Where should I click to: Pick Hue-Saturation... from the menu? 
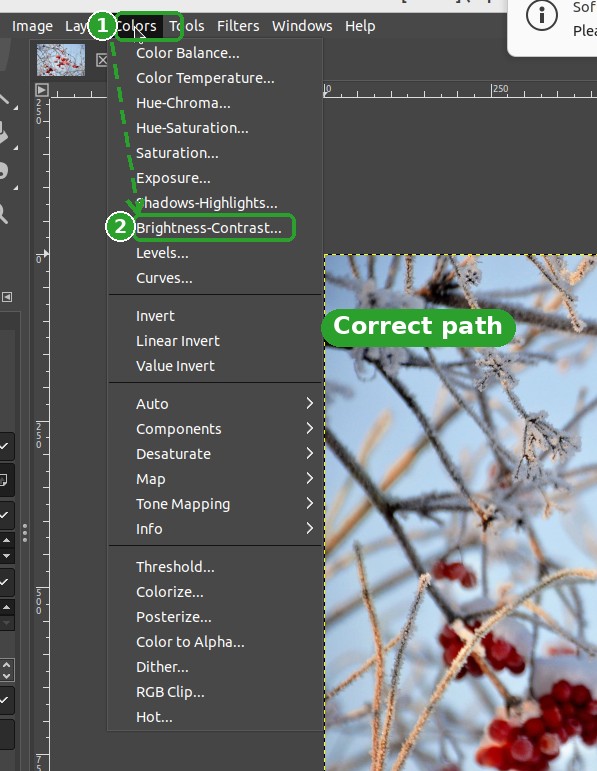tap(215, 128)
